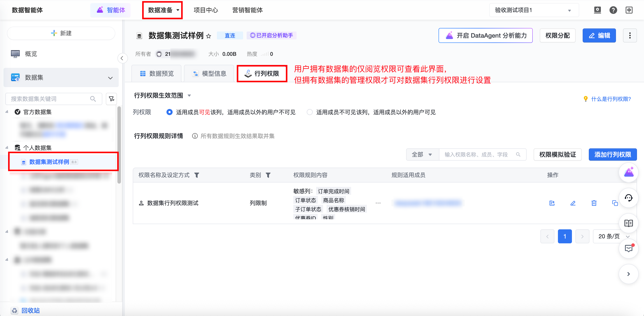644x316 pixels.
Task: Switch to the 数据预览 tab
Action: [x=156, y=74]
